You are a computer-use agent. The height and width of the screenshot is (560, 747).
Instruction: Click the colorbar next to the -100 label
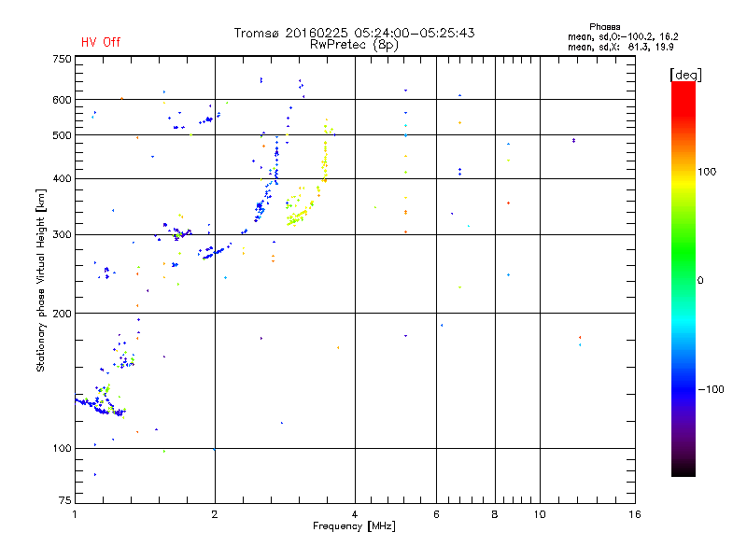click(684, 389)
